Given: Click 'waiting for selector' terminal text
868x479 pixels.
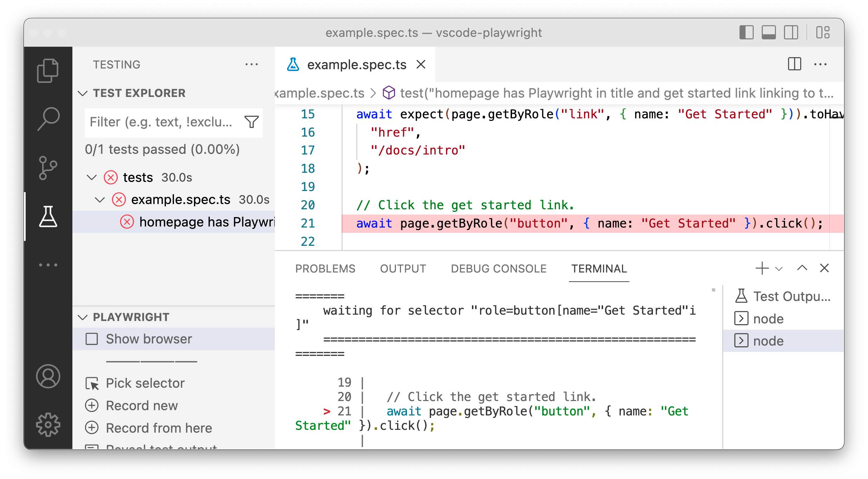Looking at the screenshot, I should tap(393, 310).
